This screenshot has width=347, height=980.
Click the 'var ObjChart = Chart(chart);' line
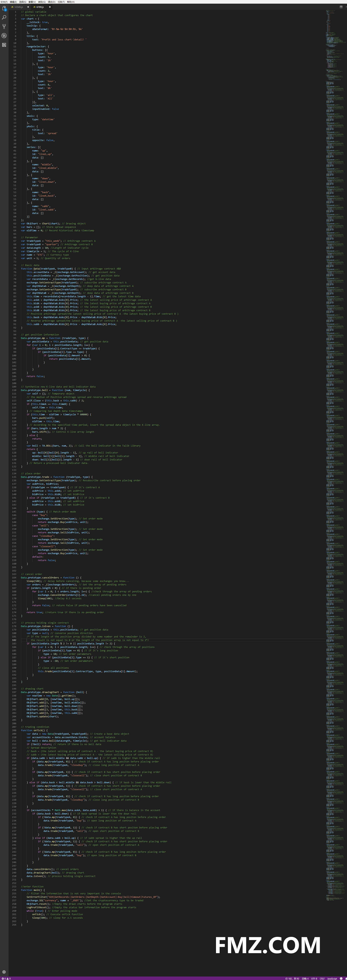[40, 223]
